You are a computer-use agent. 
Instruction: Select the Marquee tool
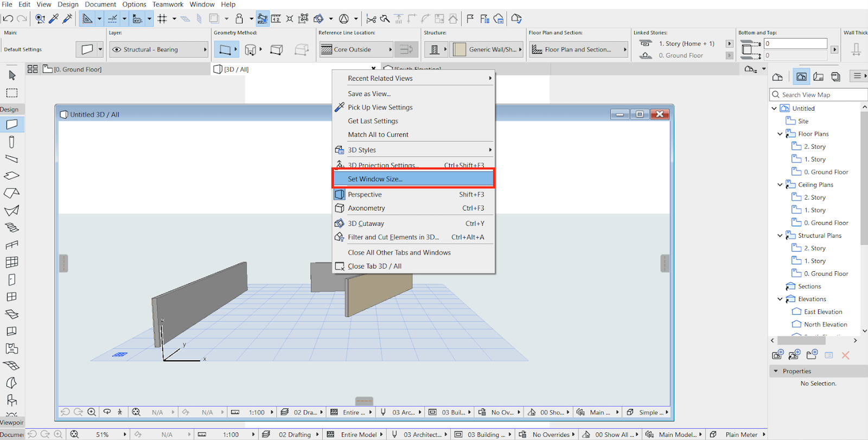point(12,93)
